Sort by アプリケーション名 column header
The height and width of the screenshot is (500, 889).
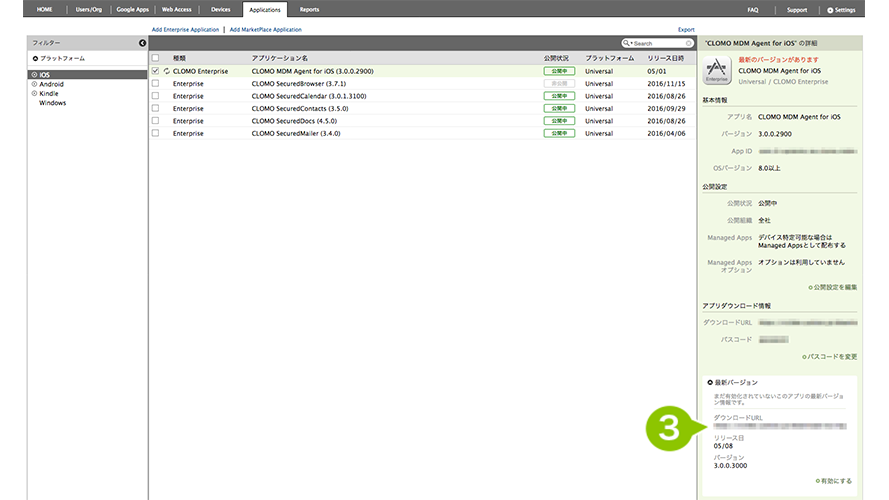280,58
